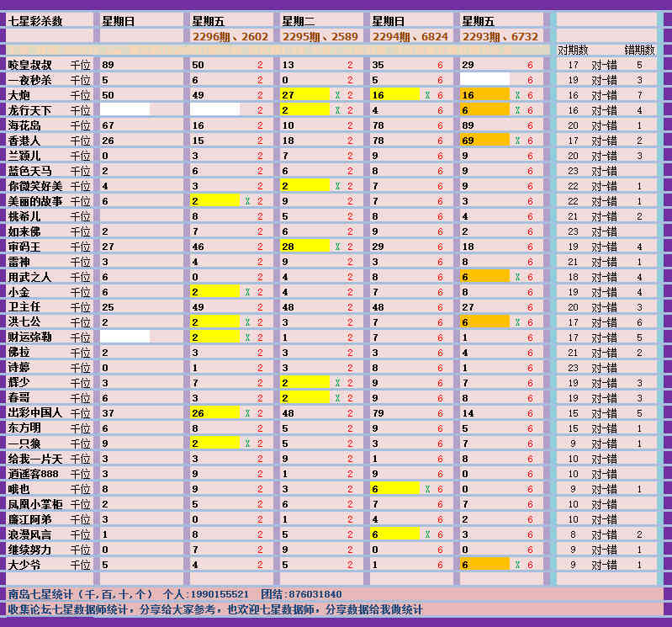Click the empty white cell in 财运弥勒 row

pyautogui.click(x=124, y=337)
